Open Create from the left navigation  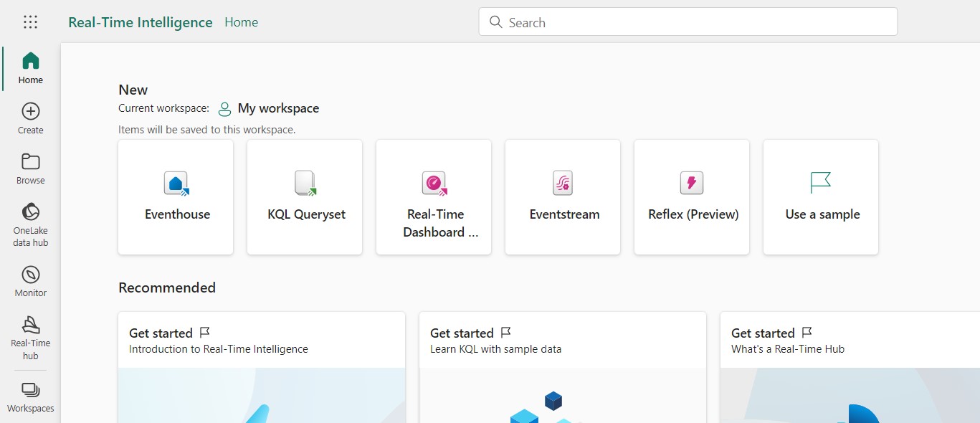coord(31,118)
